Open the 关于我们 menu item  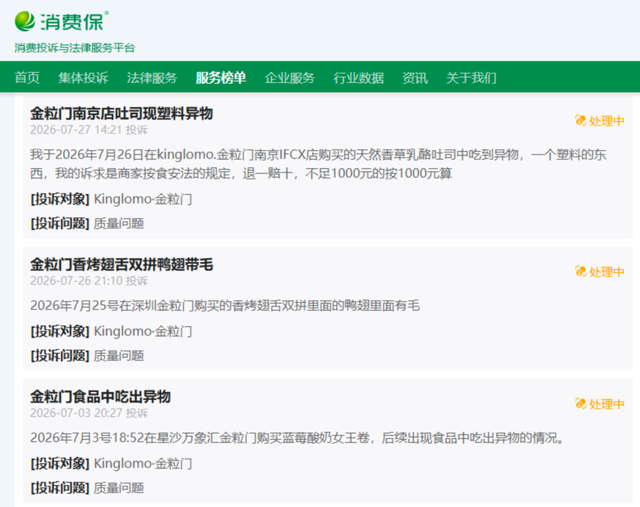(x=471, y=78)
